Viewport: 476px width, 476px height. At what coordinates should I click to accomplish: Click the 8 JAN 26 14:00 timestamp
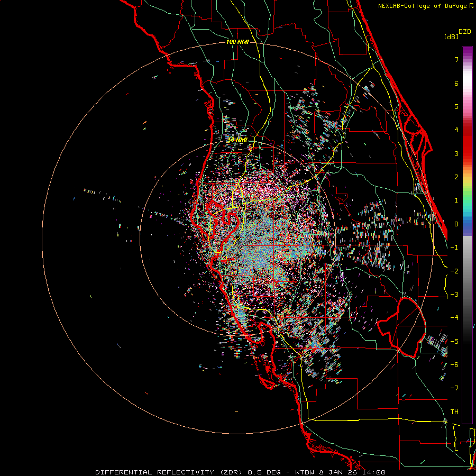[x=352, y=472]
